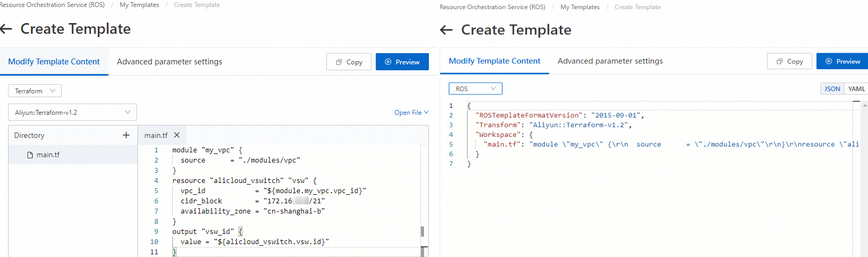This screenshot has height=257, width=868.
Task: Click Copy button in the left panel
Action: click(x=349, y=62)
